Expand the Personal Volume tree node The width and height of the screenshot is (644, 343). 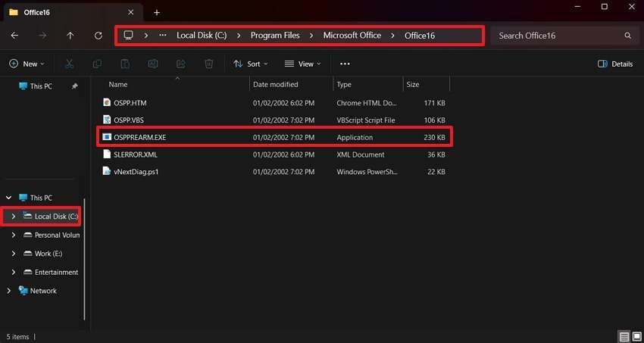(13, 235)
